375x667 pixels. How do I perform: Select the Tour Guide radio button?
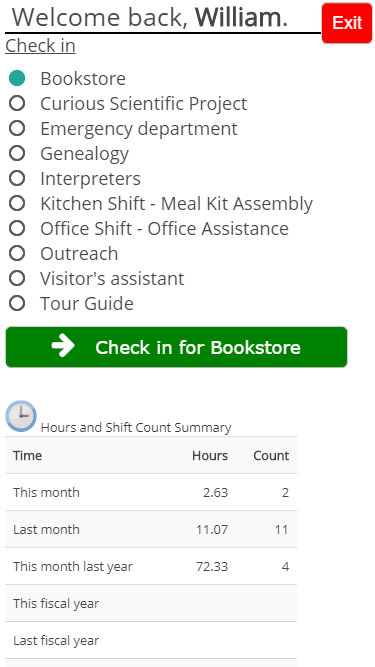[17, 303]
